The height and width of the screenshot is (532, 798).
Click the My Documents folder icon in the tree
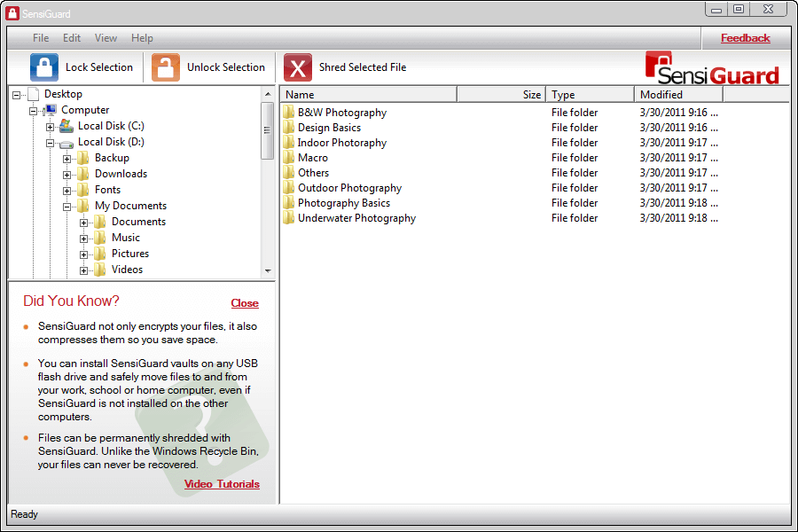(84, 205)
